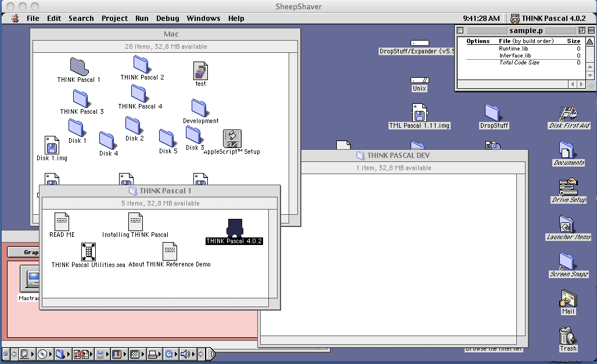Screen dimensions: 597x364
Task: Select the THINK Pascal 2 folder
Action: [141, 64]
